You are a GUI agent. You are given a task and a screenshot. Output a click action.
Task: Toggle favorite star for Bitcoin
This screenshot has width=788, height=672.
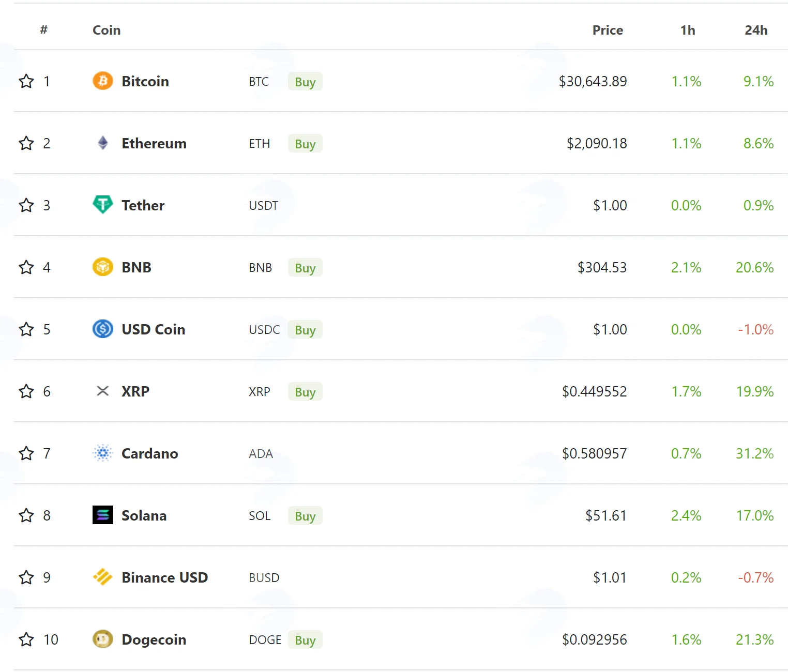tap(26, 81)
